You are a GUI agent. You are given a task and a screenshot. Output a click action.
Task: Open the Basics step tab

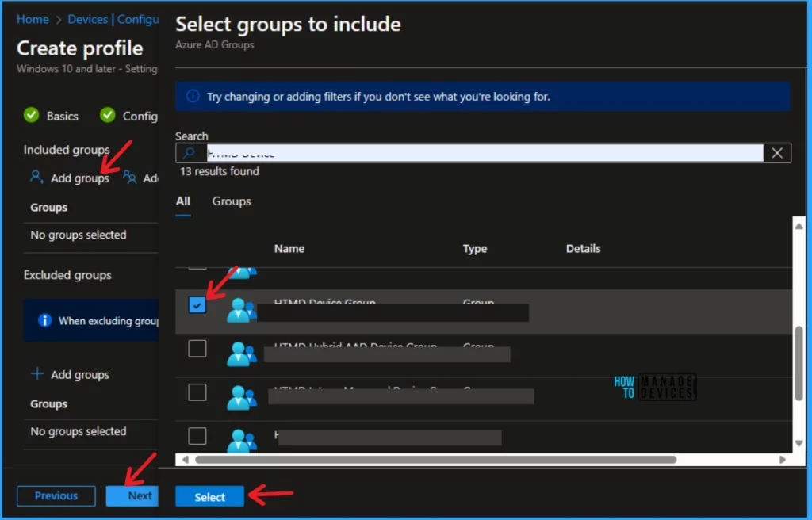coord(62,116)
